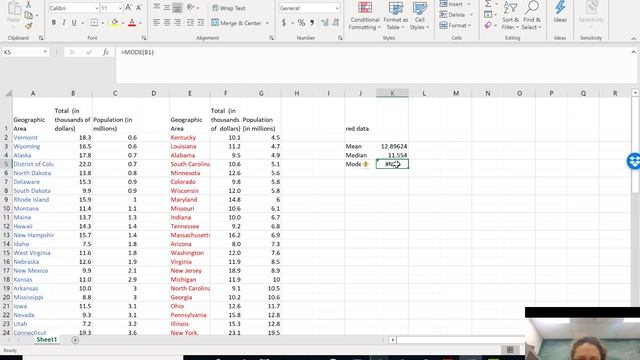Click the Insert Function fx icon

pyautogui.click(x=106, y=52)
